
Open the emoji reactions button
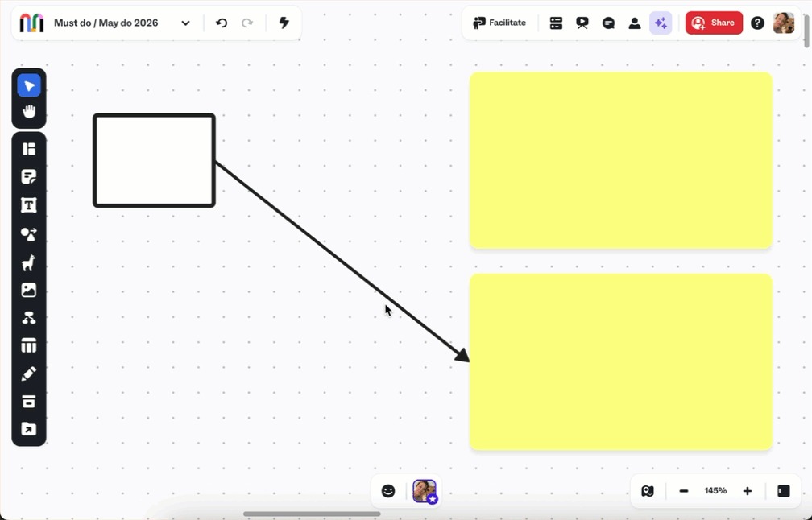[388, 491]
